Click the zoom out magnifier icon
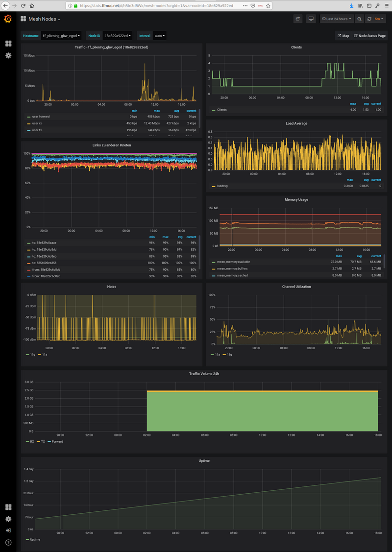Image resolution: width=392 pixels, height=552 pixels. click(359, 18)
